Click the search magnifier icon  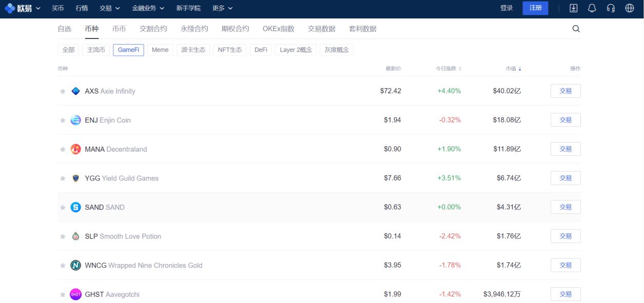click(576, 29)
